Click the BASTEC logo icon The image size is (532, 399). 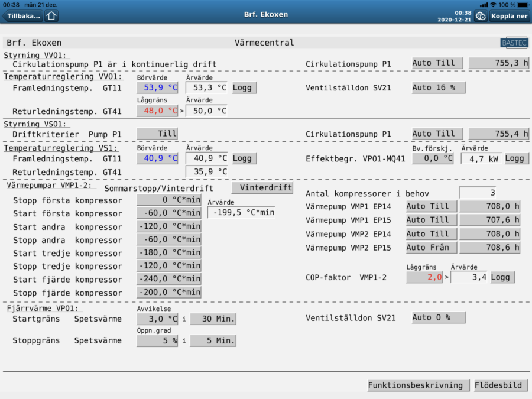[x=514, y=43]
